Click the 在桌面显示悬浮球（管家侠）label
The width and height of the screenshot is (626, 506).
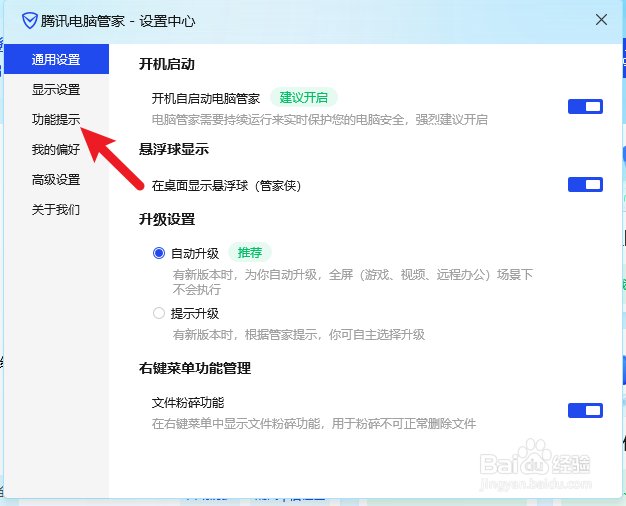pyautogui.click(x=226, y=186)
